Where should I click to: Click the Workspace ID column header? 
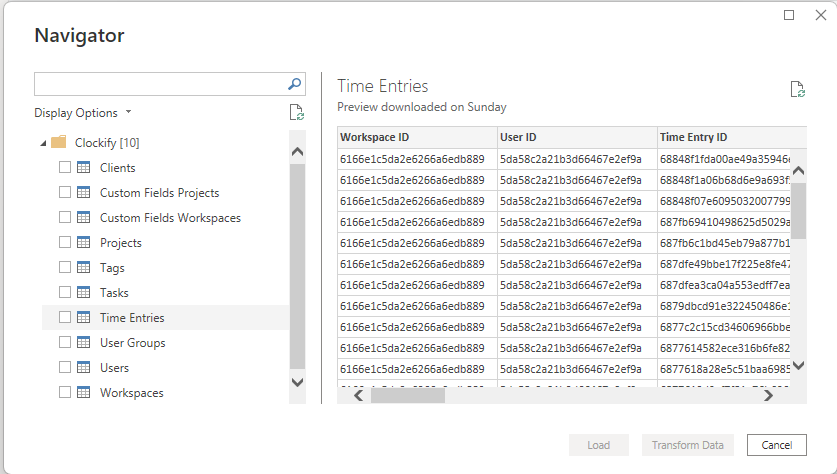click(x=417, y=137)
